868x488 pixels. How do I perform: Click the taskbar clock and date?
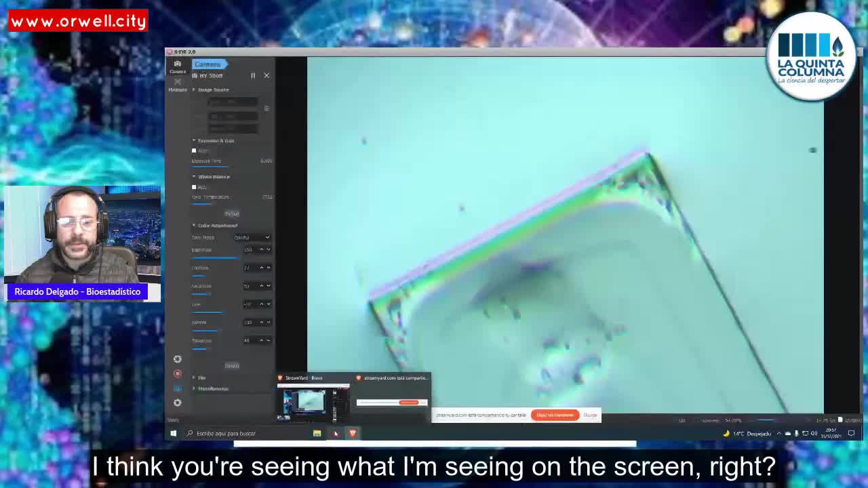[x=832, y=433]
